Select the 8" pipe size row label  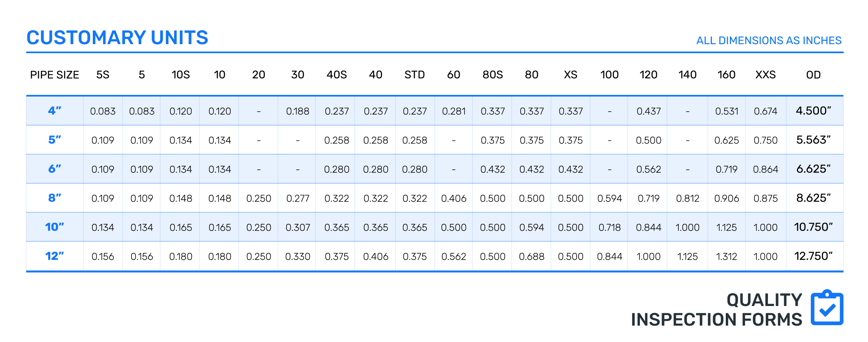pyautogui.click(x=55, y=198)
